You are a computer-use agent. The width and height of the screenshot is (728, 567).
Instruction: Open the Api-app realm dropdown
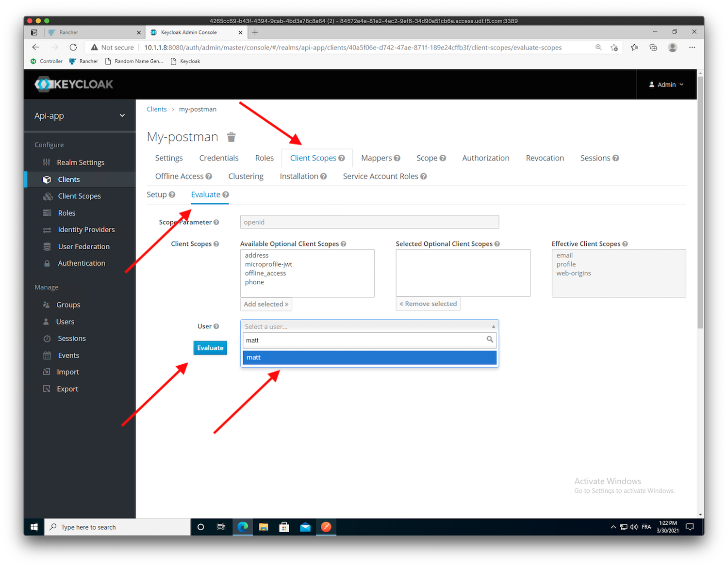click(x=80, y=115)
